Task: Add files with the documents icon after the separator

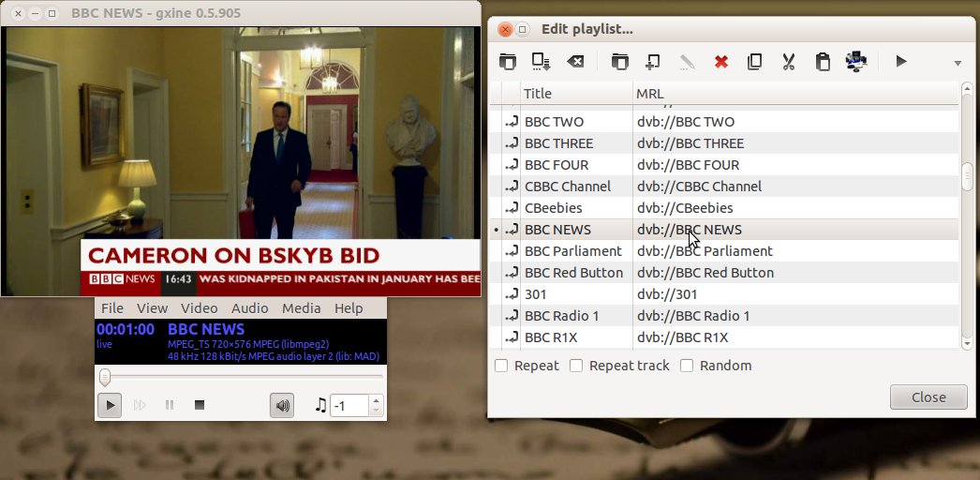Action: pos(619,61)
